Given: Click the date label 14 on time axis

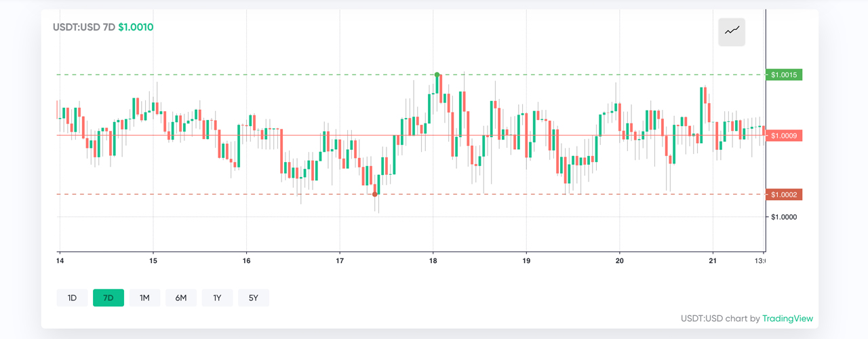Looking at the screenshot, I should [x=60, y=260].
